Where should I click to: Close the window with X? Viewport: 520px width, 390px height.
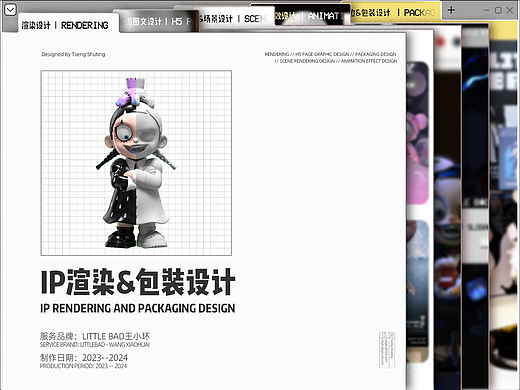point(510,10)
